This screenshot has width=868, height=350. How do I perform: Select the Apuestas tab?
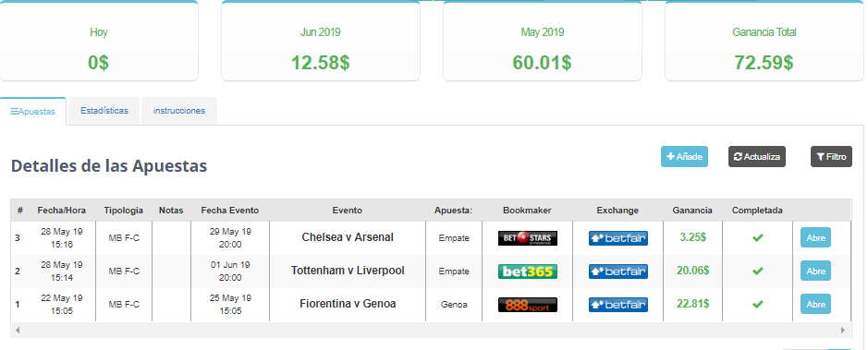click(x=33, y=111)
